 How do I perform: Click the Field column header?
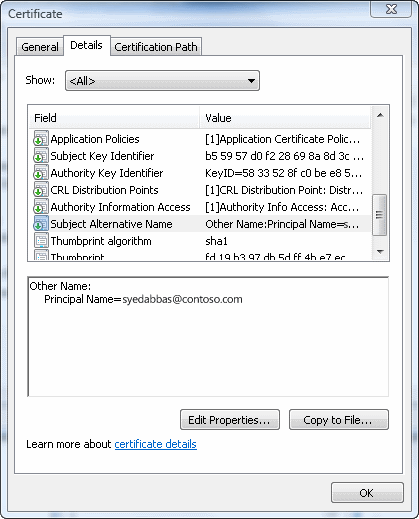coord(114,118)
